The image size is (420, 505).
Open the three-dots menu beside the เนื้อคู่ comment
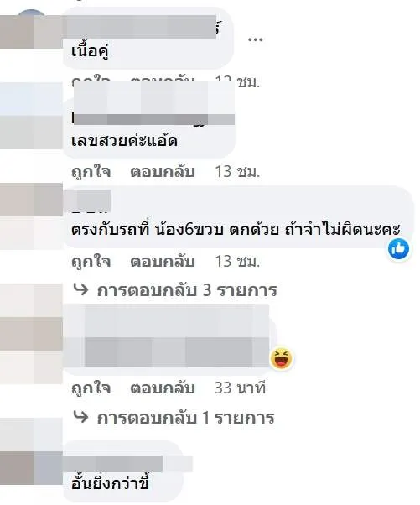click(255, 39)
